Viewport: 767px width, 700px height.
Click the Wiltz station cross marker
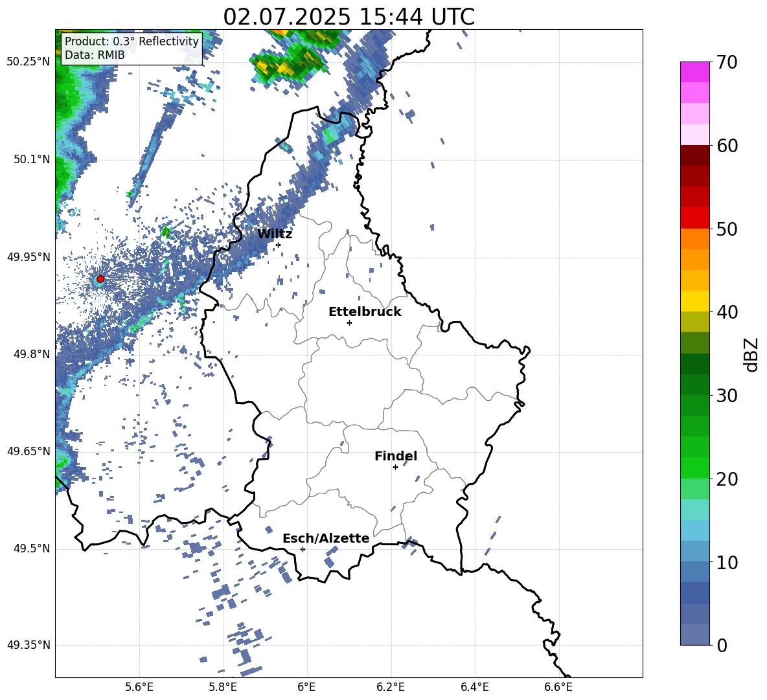(279, 245)
